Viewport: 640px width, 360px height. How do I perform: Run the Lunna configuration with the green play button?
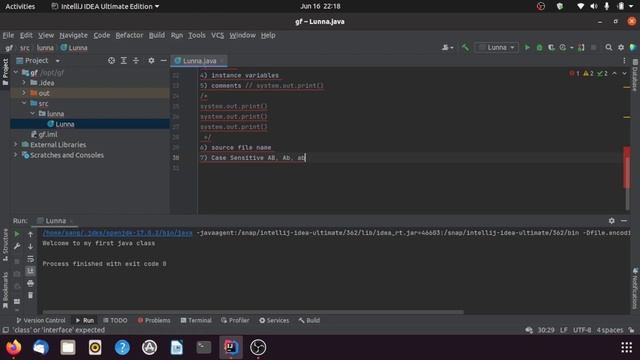click(527, 48)
